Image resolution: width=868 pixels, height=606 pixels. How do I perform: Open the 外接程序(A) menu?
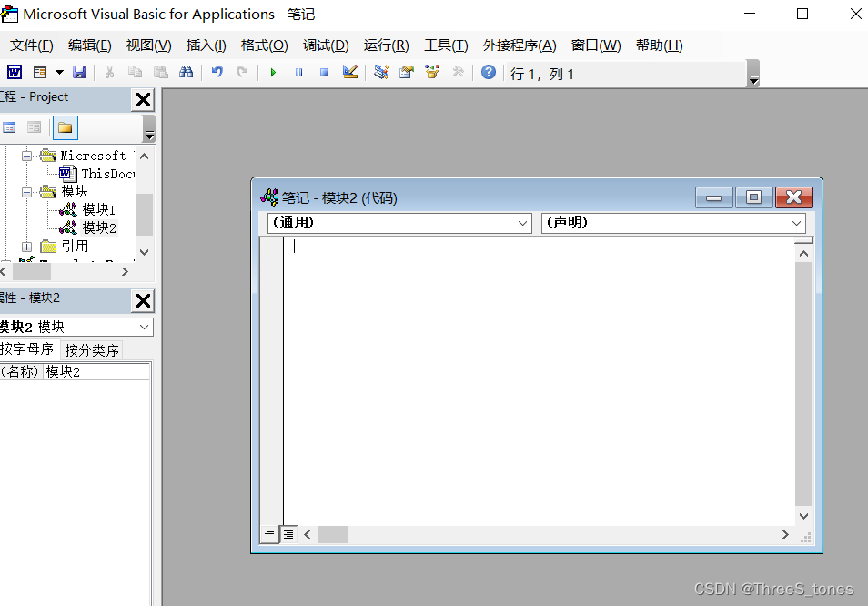tap(520, 45)
